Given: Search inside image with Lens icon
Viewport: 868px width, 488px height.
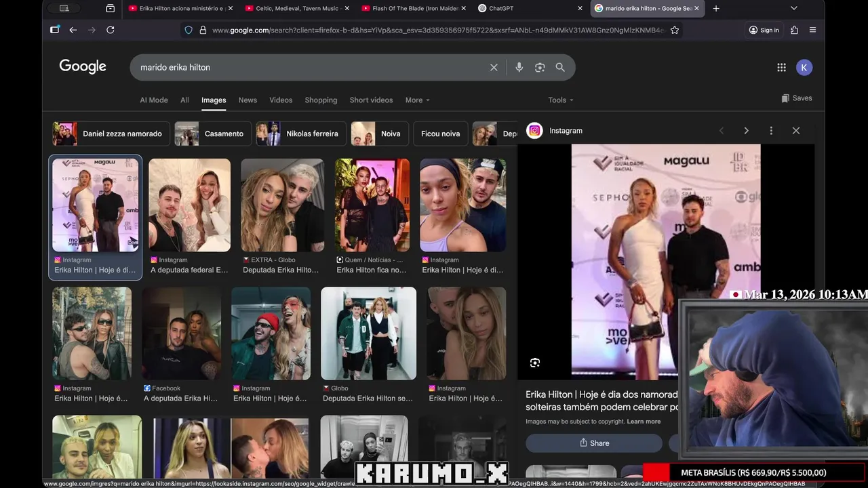Looking at the screenshot, I should (x=535, y=363).
